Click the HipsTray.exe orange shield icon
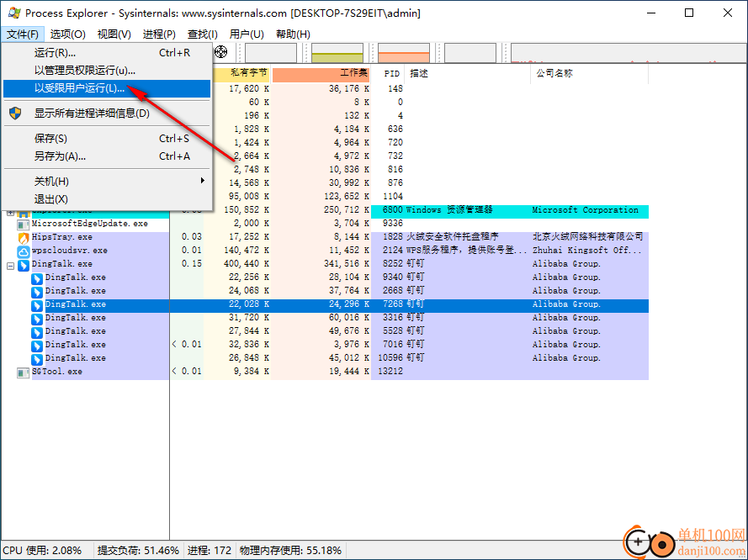The height and width of the screenshot is (560, 748). (x=23, y=238)
